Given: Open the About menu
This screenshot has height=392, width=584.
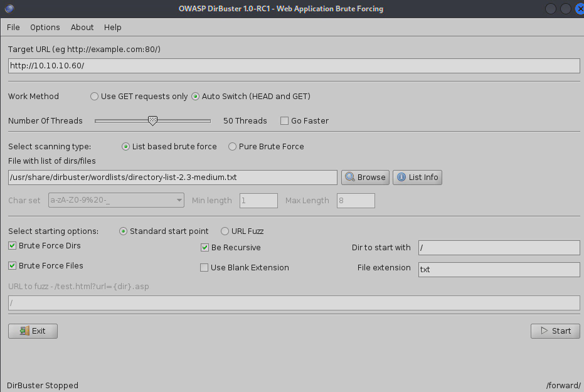Looking at the screenshot, I should pos(82,28).
